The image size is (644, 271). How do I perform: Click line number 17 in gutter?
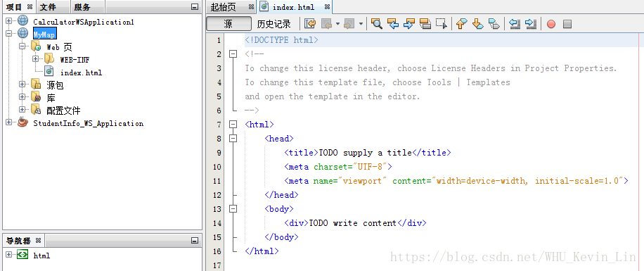point(217,265)
